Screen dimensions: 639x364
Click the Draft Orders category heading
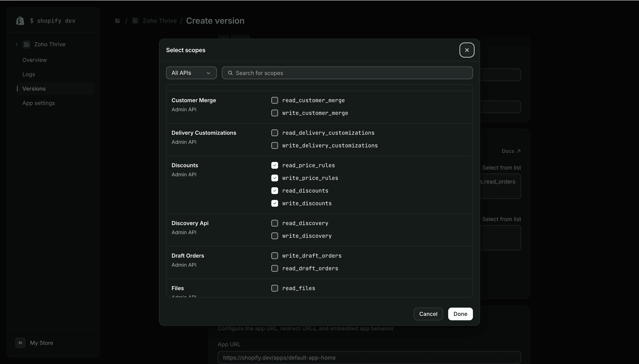tap(188, 256)
